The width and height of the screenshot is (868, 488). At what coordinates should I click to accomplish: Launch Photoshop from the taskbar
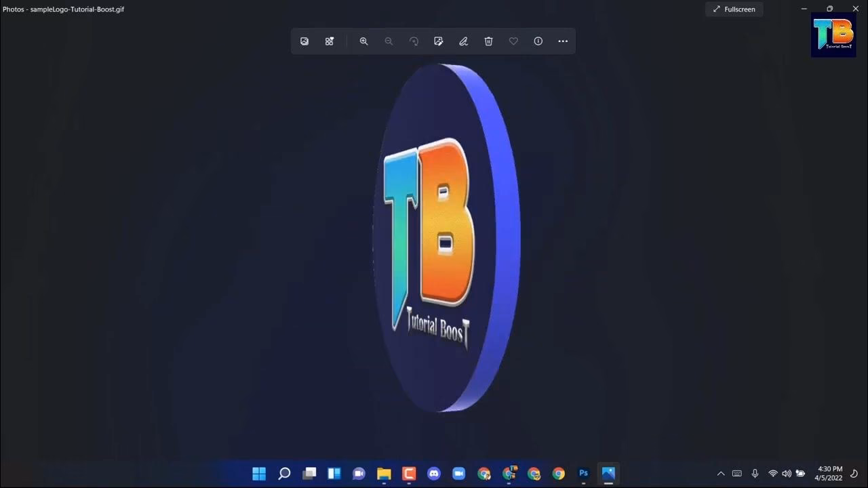click(583, 473)
